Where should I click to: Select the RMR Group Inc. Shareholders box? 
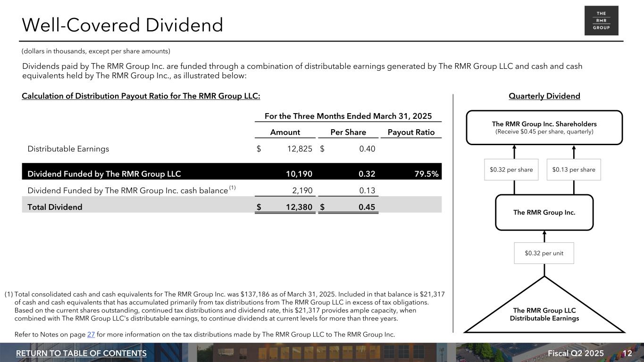544,127
